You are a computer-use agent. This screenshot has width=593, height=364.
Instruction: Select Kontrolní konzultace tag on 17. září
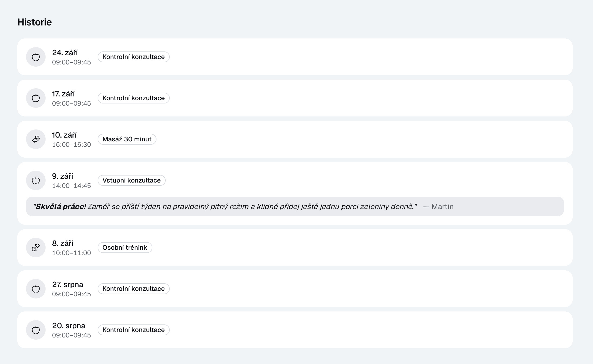click(x=134, y=98)
